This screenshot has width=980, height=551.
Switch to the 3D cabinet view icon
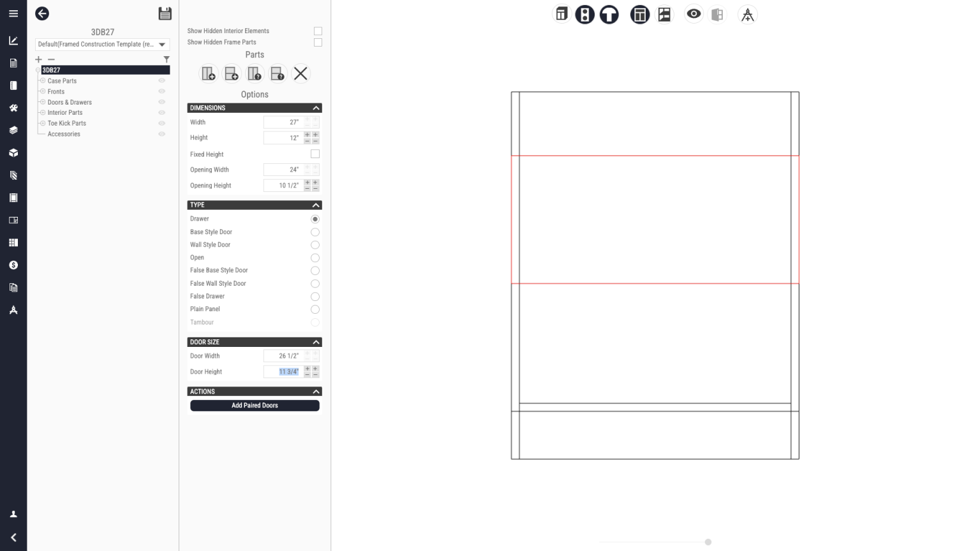[x=561, y=14]
